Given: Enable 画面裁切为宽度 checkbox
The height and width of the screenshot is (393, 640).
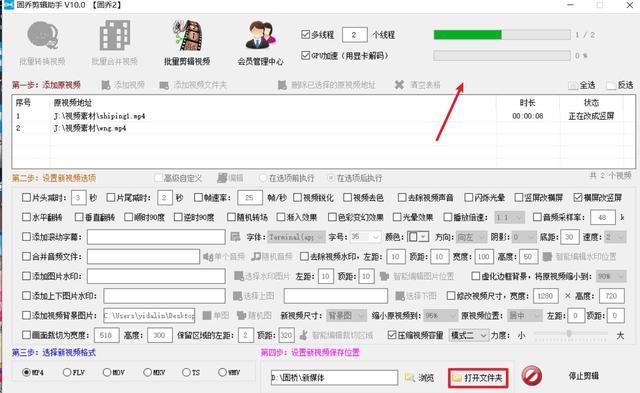Looking at the screenshot, I should (26, 335).
